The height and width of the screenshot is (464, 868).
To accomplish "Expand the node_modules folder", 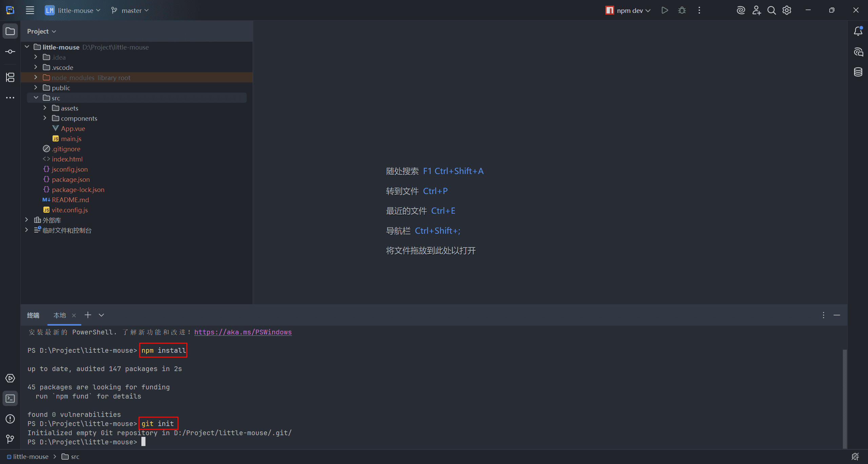I will coord(36,78).
